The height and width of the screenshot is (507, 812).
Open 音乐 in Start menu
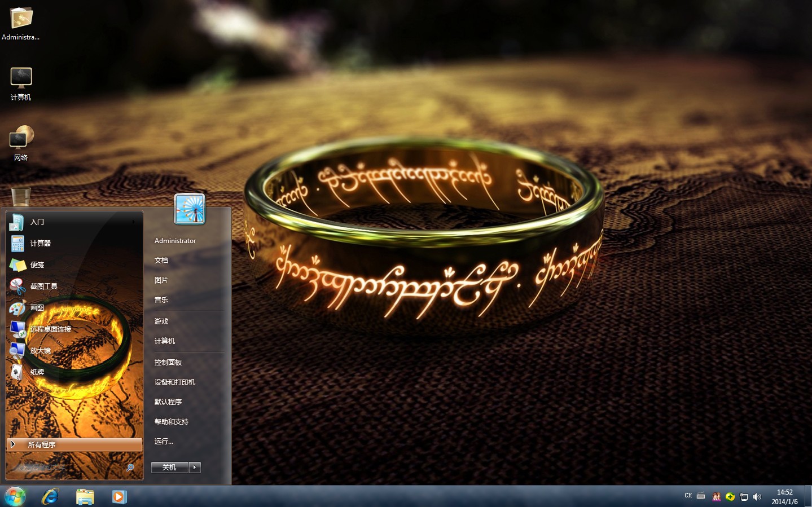161,300
